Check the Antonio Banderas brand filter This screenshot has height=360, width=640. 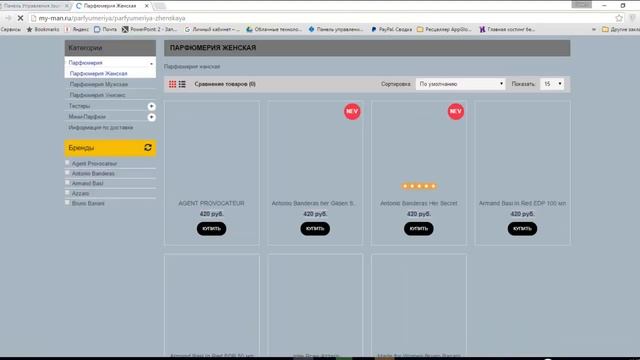67,173
